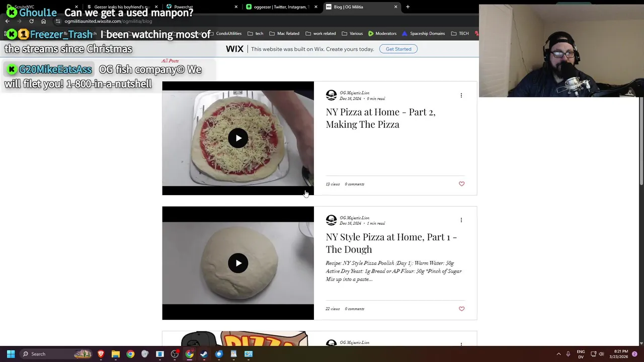Image resolution: width=644 pixels, height=362 pixels.
Task: Change the ENG DV input language
Action: [581, 354]
